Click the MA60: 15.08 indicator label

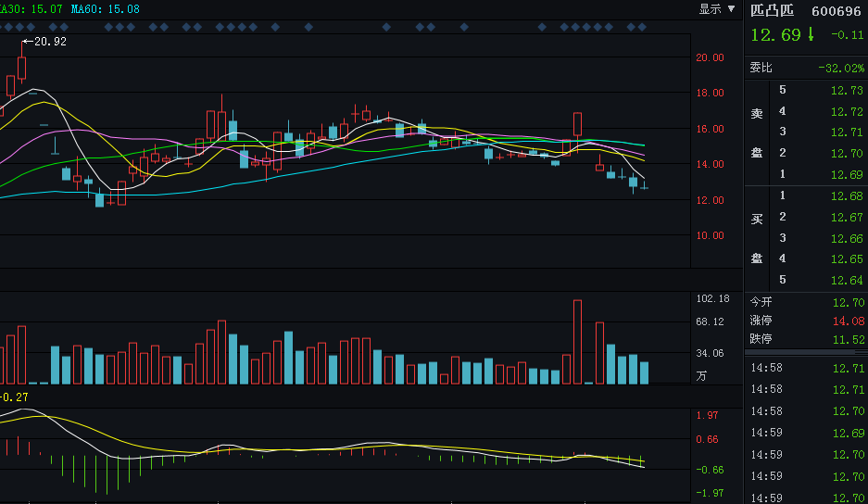(x=106, y=9)
